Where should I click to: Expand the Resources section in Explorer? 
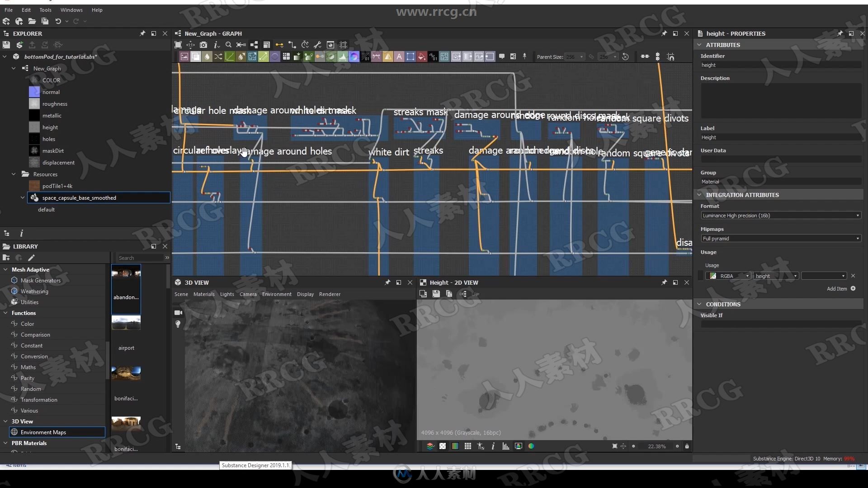(13, 174)
